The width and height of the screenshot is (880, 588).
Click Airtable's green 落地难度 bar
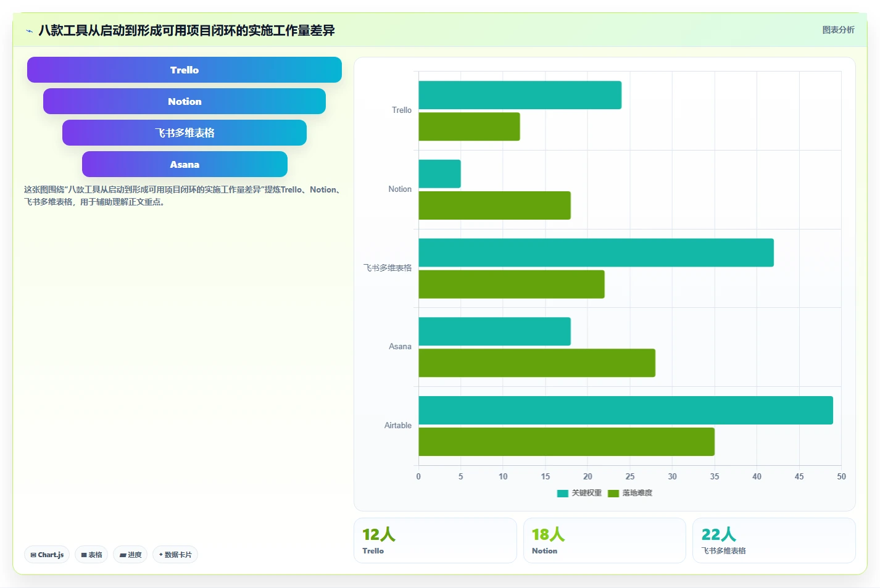tap(567, 442)
